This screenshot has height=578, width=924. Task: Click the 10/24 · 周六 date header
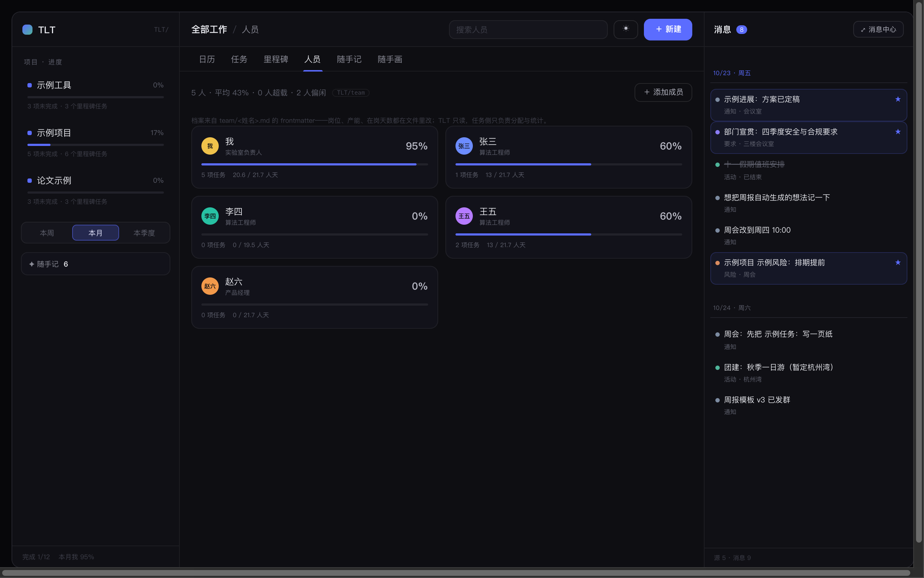[x=732, y=308]
